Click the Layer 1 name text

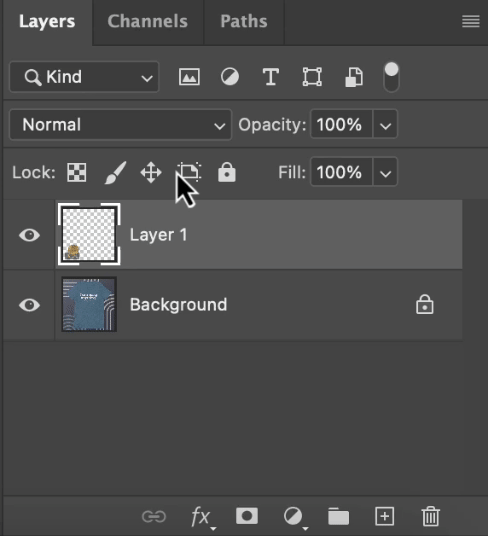(x=158, y=235)
